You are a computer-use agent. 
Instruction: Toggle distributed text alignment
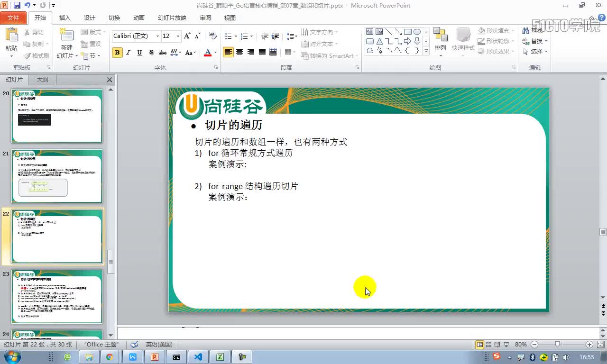click(x=273, y=52)
